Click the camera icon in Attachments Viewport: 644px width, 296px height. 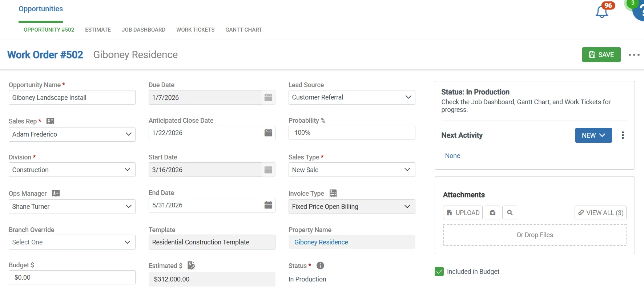click(x=492, y=213)
